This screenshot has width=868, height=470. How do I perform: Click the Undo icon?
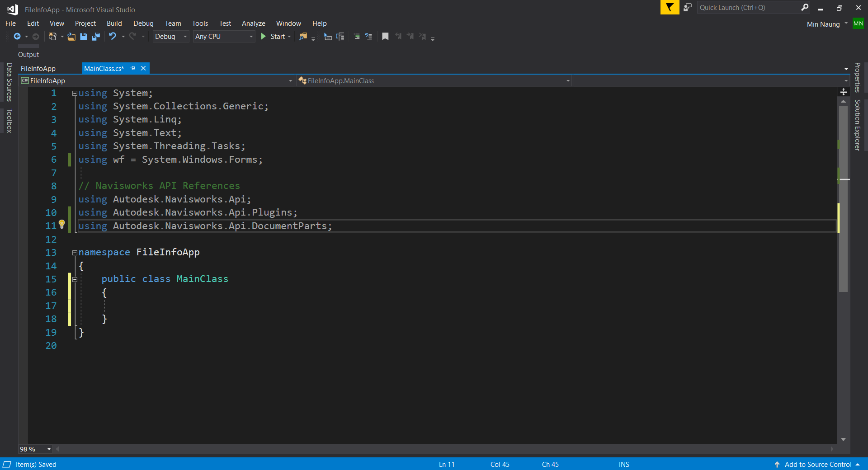point(113,37)
